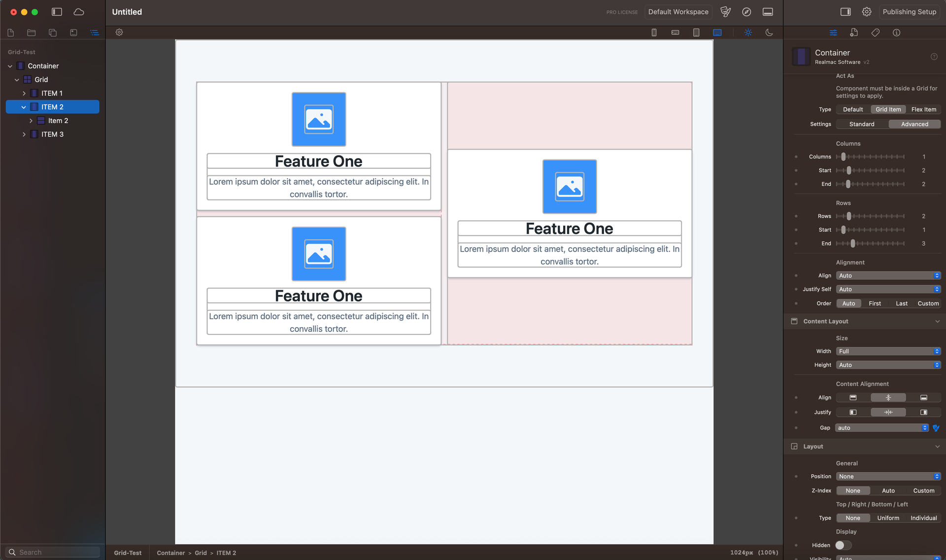Select ITEM 3 in the tree
The width and height of the screenshot is (946, 560).
click(x=52, y=134)
